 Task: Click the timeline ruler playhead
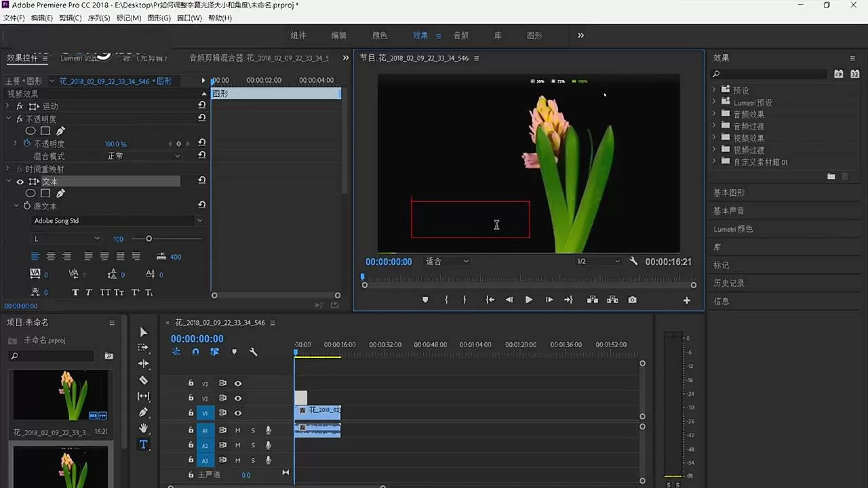[296, 352]
